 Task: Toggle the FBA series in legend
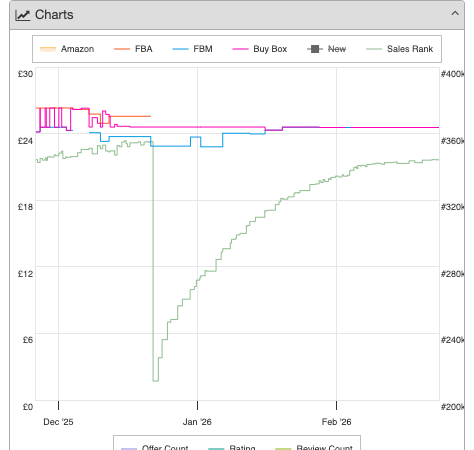(133, 49)
